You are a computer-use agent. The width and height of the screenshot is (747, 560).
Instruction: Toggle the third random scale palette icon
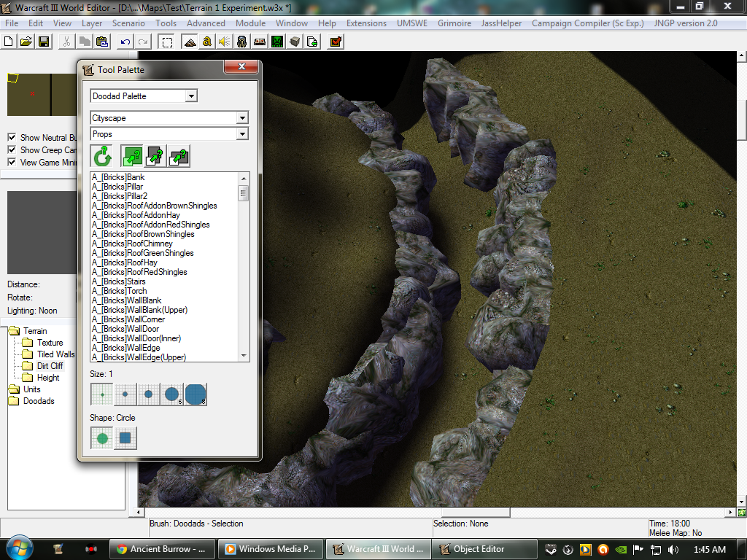[x=179, y=156]
